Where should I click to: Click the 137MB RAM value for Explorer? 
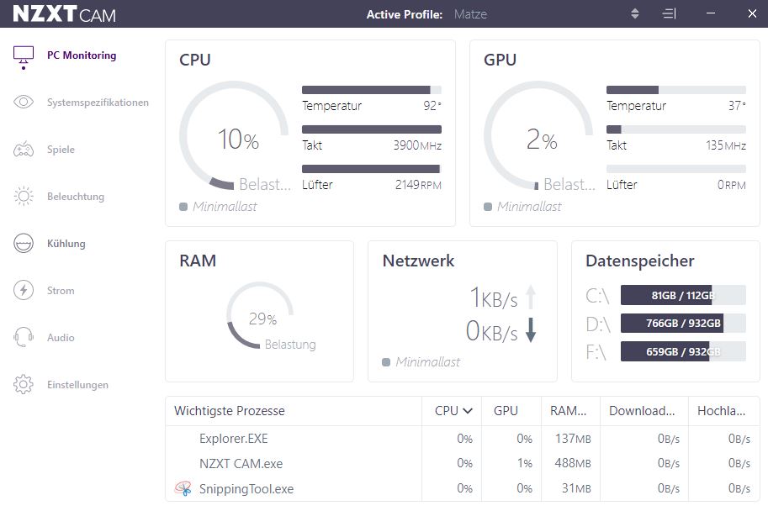coord(573,439)
